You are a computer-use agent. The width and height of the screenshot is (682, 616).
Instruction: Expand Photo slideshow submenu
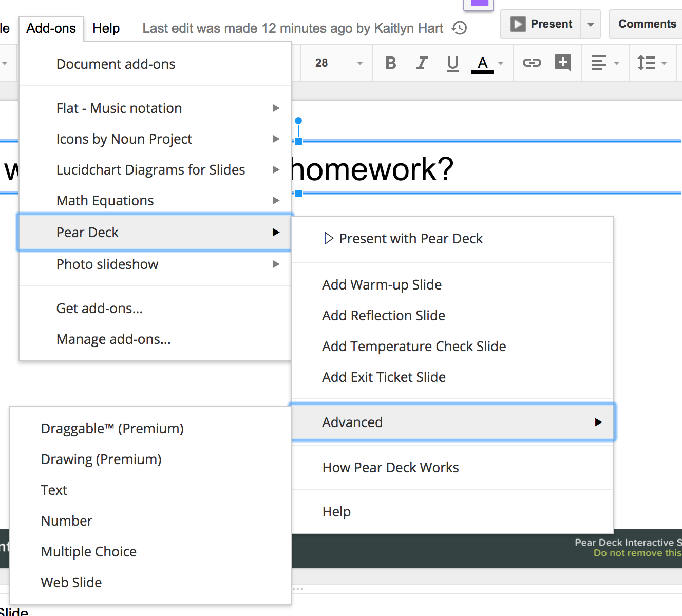pos(155,264)
